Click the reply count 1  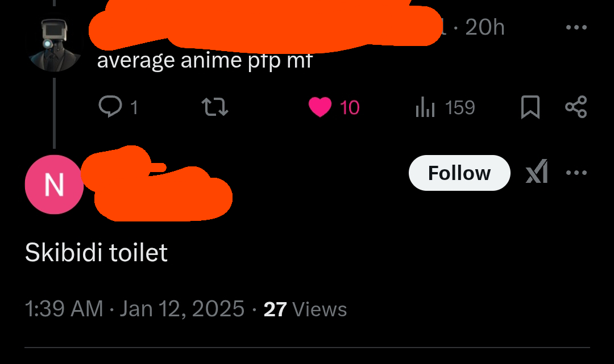(134, 107)
